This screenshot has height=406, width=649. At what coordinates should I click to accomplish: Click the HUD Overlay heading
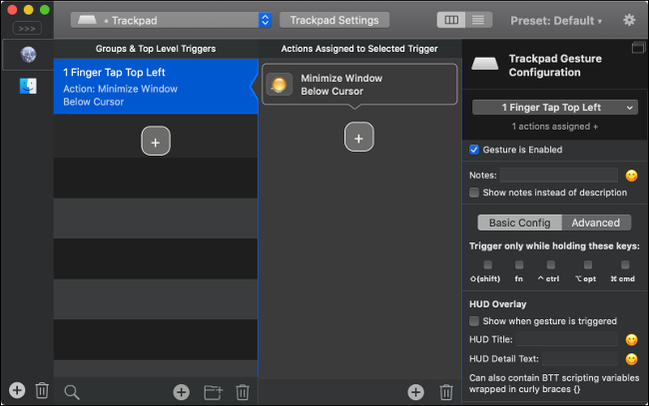pos(498,304)
